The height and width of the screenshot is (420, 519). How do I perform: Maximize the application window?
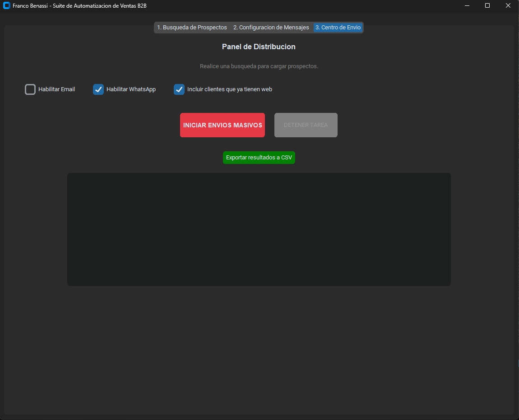tap(487, 5)
